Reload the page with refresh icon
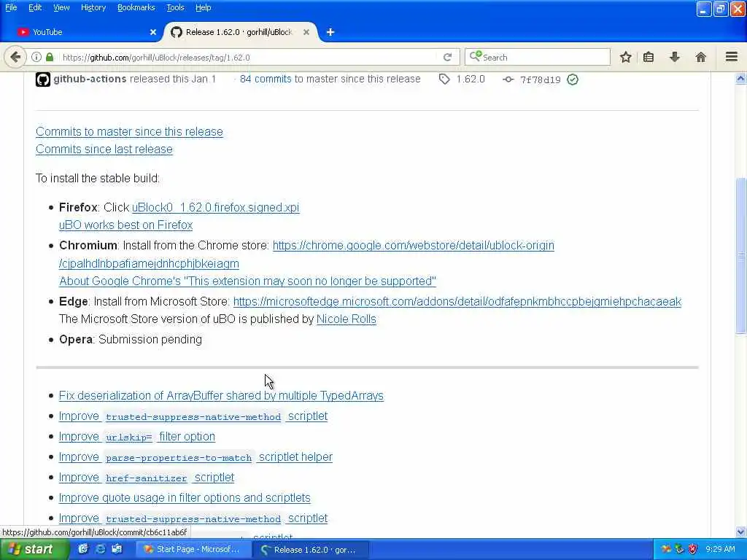The image size is (747, 560). (x=447, y=57)
